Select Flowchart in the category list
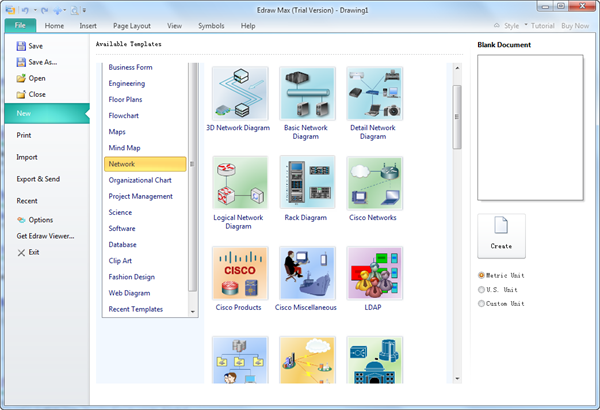 124,115
